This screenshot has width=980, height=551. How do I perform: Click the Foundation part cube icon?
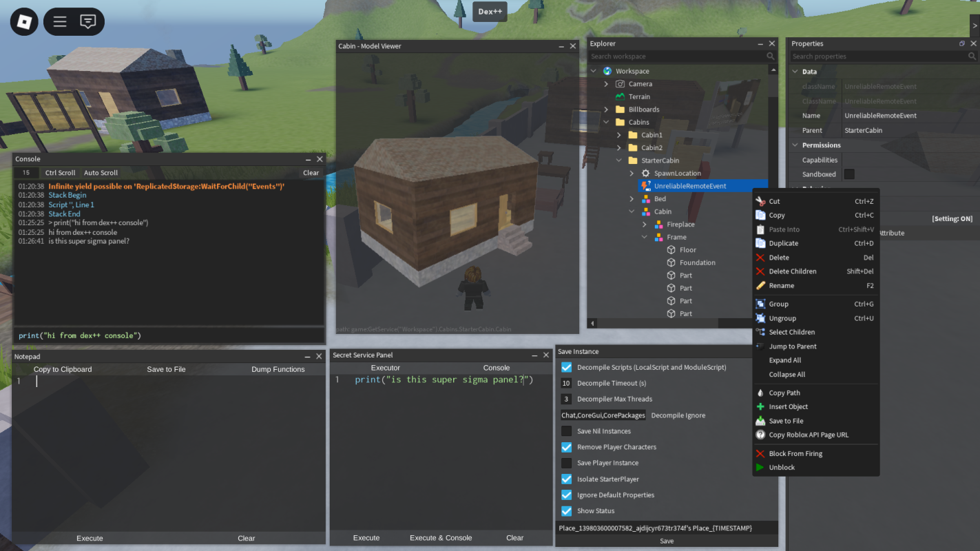(671, 262)
